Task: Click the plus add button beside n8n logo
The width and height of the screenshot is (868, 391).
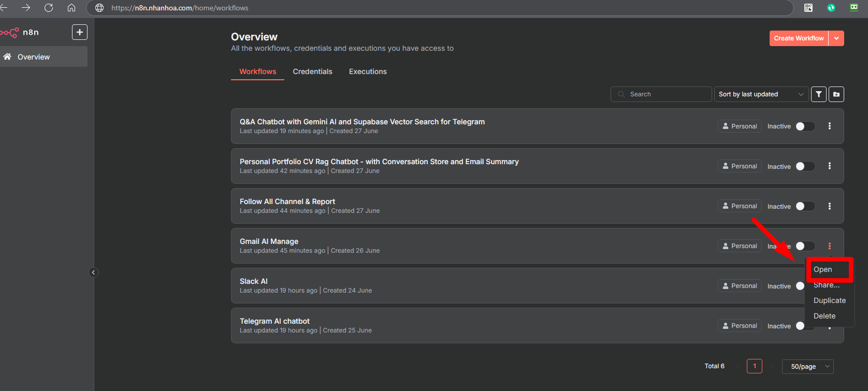Action: pyautogui.click(x=80, y=32)
